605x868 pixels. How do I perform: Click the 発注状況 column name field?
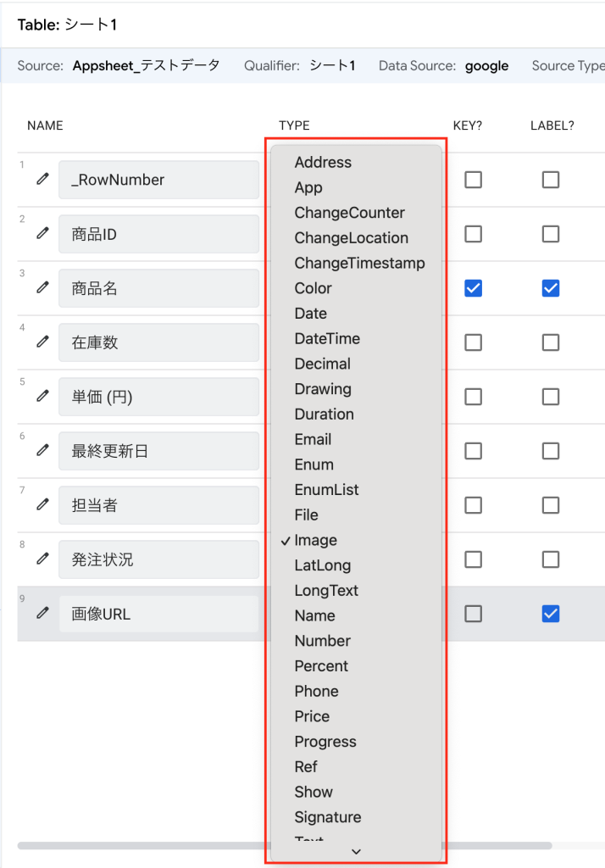(158, 559)
